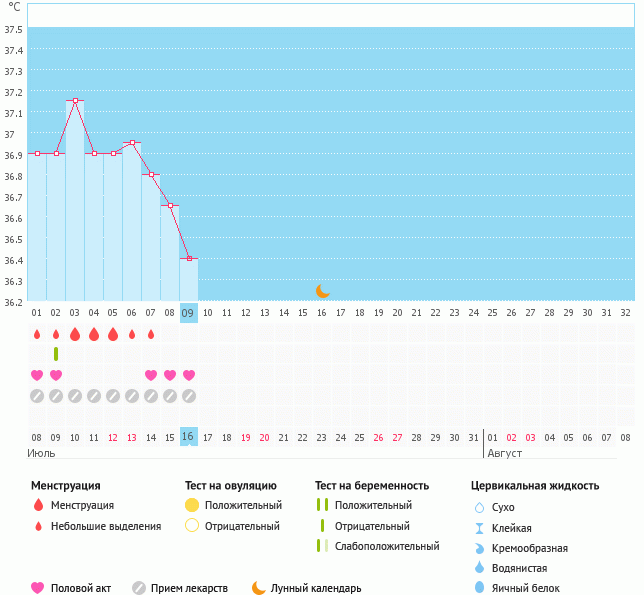Click the 'Цервикальная жидкость' legend heading
Image resolution: width=644 pixels, height=595 pixels.
click(535, 486)
